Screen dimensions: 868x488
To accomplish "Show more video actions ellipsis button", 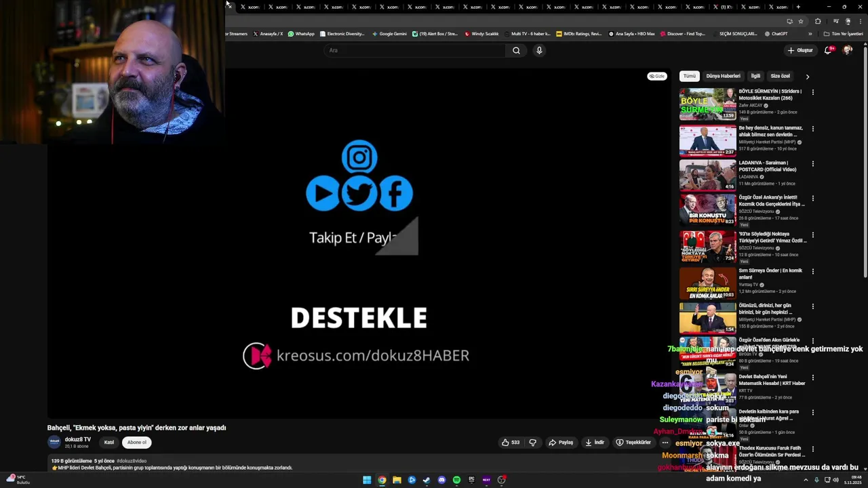I will 665,443.
